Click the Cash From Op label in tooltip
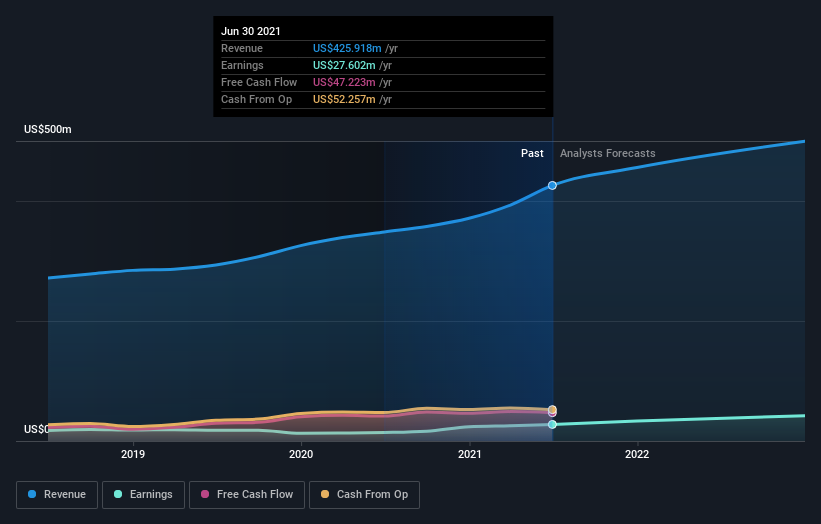Image resolution: width=821 pixels, height=524 pixels. 257,99
